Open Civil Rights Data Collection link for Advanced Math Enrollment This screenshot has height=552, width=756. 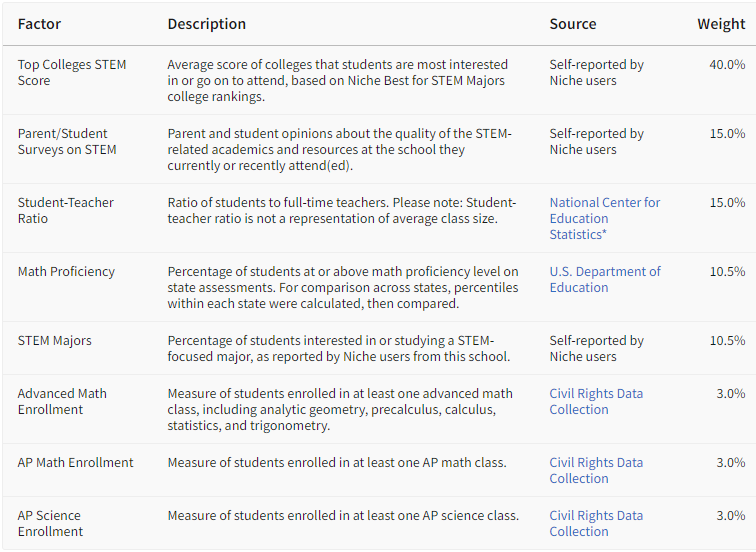coord(596,401)
